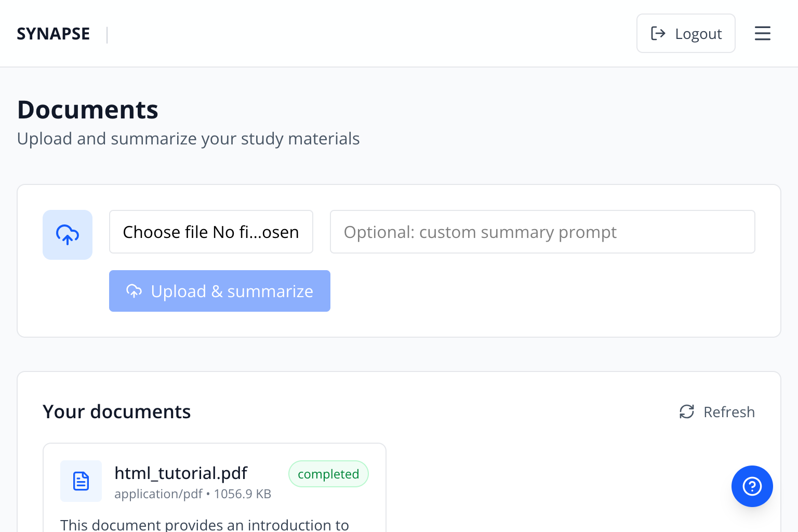Select the SYNAPSE logo

click(53, 33)
